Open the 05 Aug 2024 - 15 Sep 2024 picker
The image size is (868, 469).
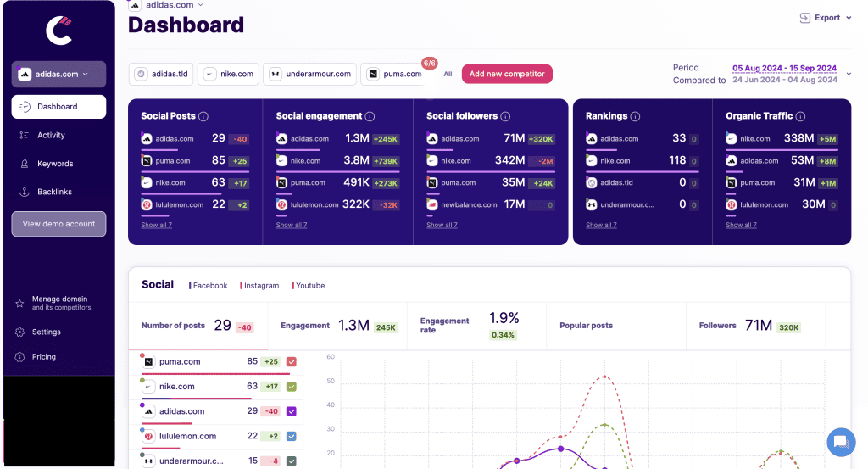pyautogui.click(x=784, y=68)
